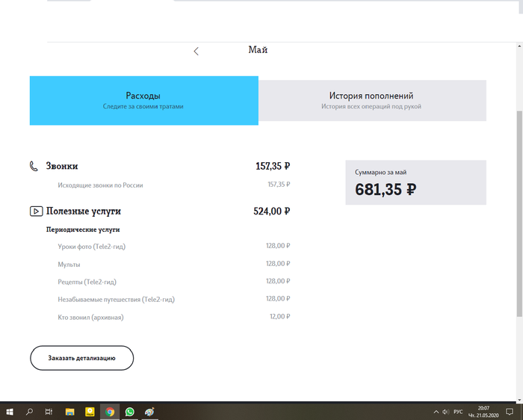The image size is (523, 420).
Task: Click the Май month title
Action: coord(258,50)
